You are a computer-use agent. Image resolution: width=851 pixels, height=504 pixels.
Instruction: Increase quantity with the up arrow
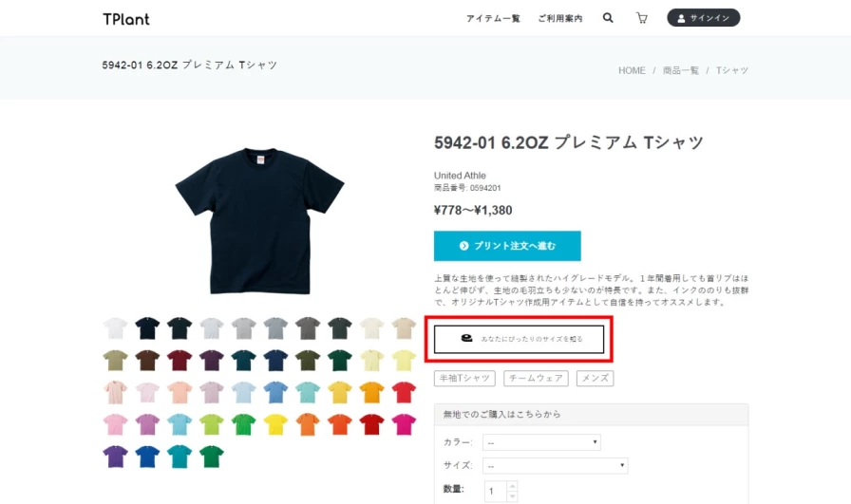click(x=513, y=486)
